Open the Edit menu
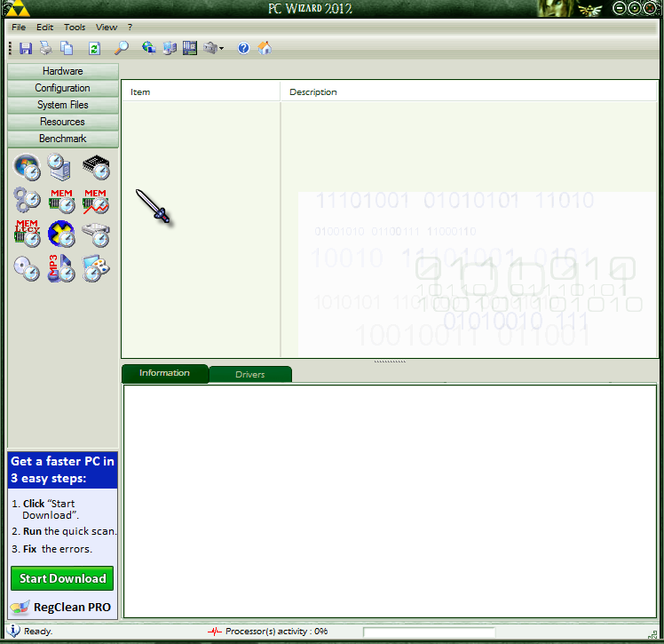Viewport: 664px width, 644px height. [x=45, y=28]
